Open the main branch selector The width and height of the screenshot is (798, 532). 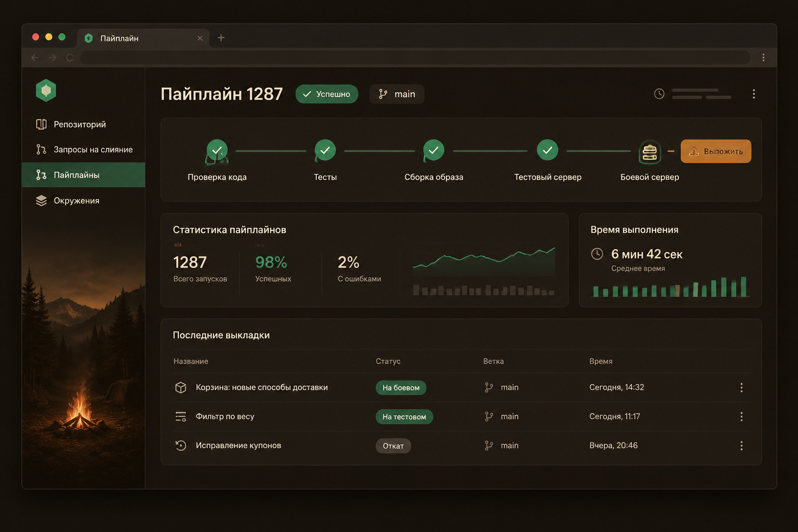397,94
